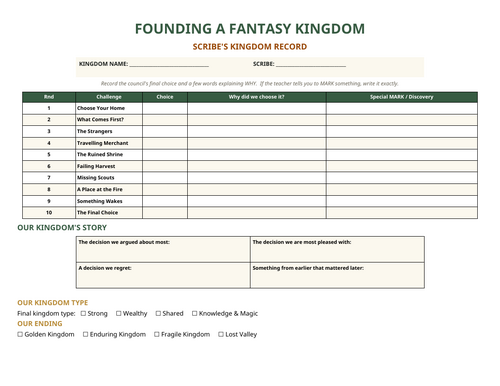Click the Choice cell for Missing Scouts
Screen dimensions: 500x386
click(x=165, y=178)
